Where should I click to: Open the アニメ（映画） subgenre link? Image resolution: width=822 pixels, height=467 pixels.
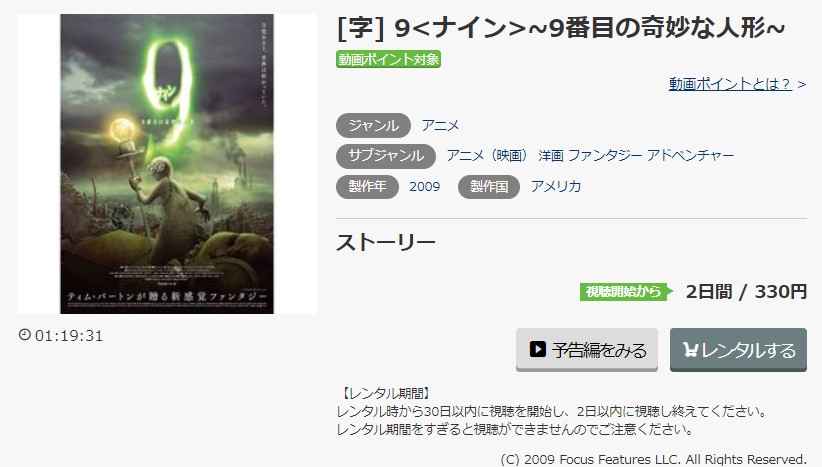(x=487, y=156)
